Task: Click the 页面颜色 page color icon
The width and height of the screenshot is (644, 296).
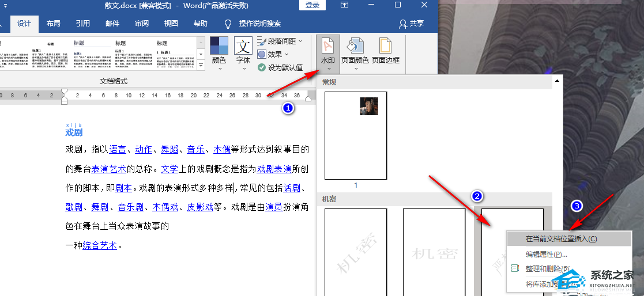Action: tap(356, 47)
